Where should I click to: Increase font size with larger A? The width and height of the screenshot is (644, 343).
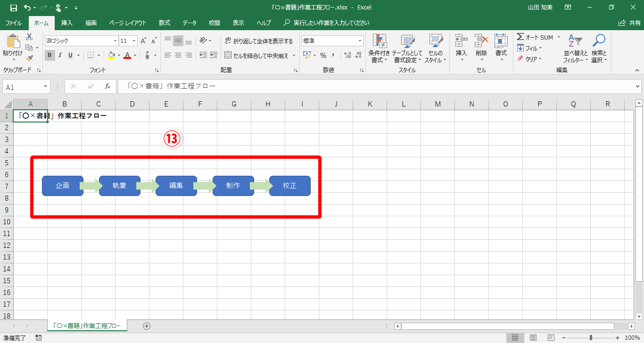pyautogui.click(x=143, y=41)
